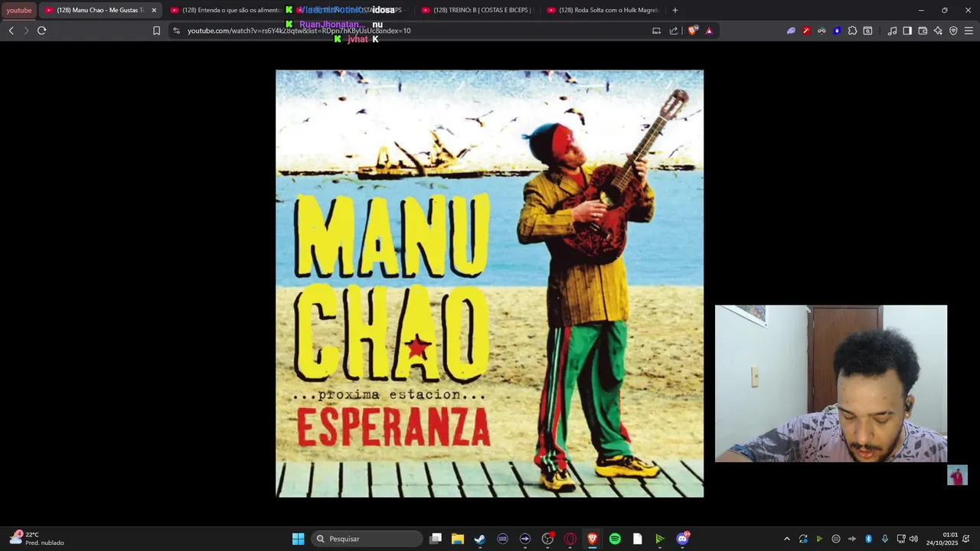
Task: Select the Manu Chao - Me Gustas Tu tab
Action: pyautogui.click(x=95, y=10)
